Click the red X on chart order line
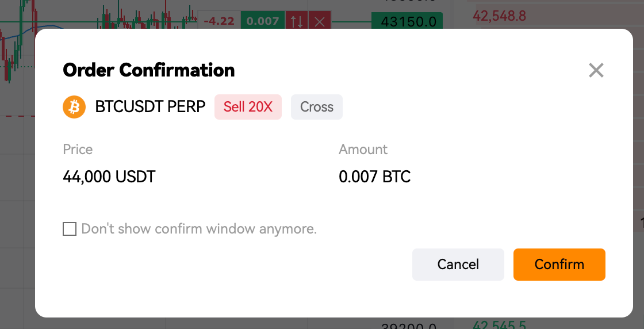Viewport: 644px width, 329px height. pyautogui.click(x=320, y=21)
